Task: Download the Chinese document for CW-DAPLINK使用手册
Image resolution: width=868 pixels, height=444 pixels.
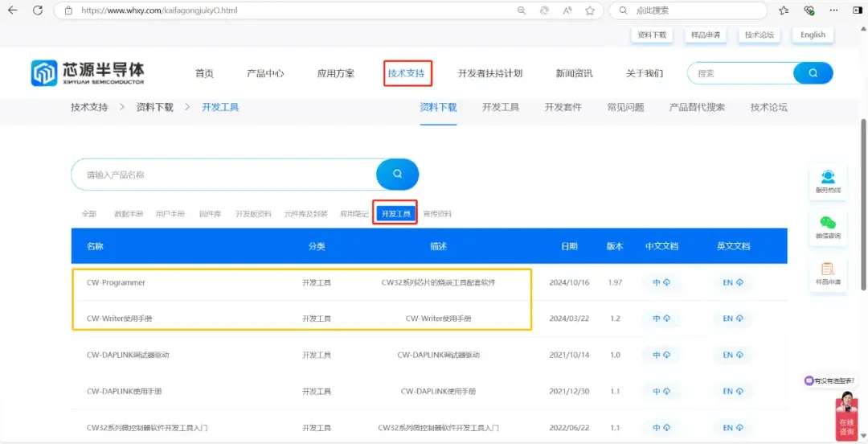Action: pos(661,391)
